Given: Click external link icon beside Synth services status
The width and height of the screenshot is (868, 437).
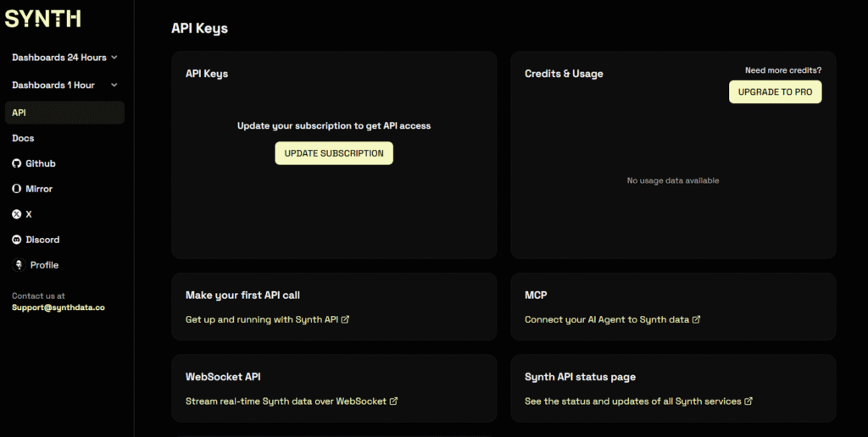Looking at the screenshot, I should point(748,401).
